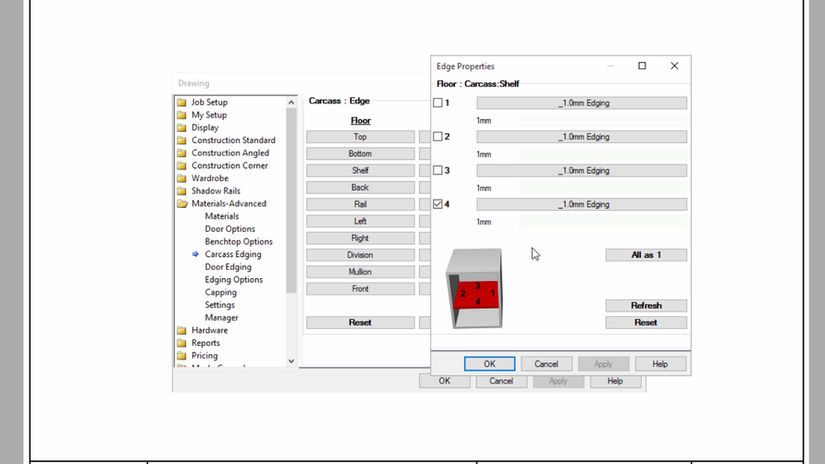Click the Hardware folder icon
The width and height of the screenshot is (825, 464).
[x=182, y=330]
